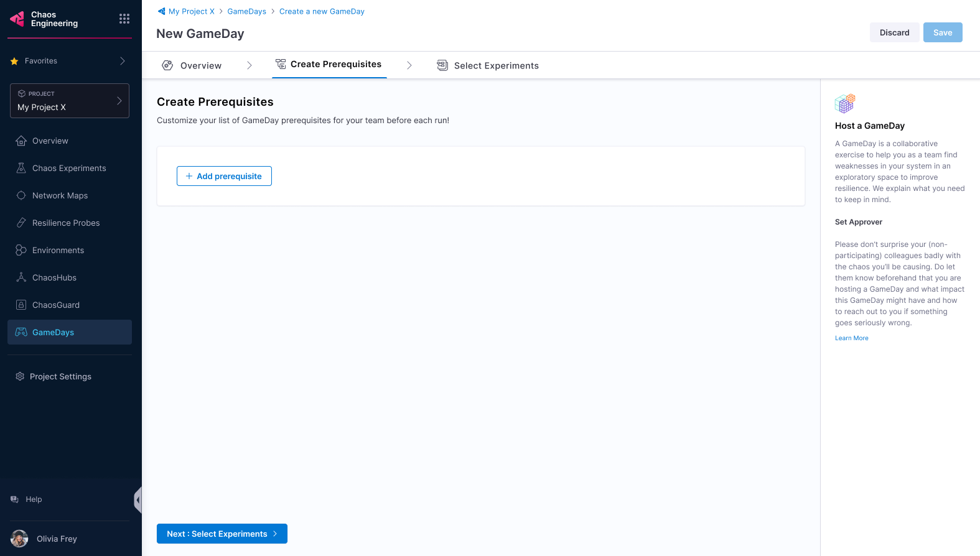This screenshot has width=980, height=556.
Task: Collapse the sidebar using the edge handle
Action: (x=138, y=500)
